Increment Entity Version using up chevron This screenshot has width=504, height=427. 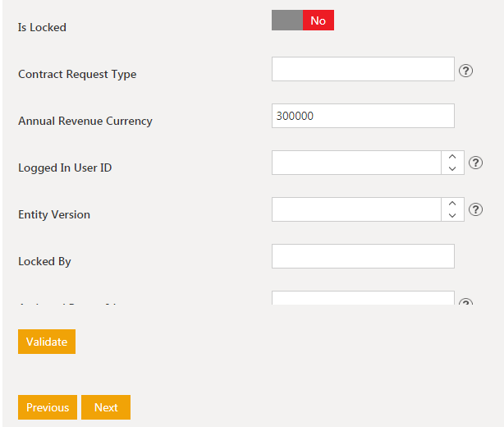pyautogui.click(x=452, y=204)
